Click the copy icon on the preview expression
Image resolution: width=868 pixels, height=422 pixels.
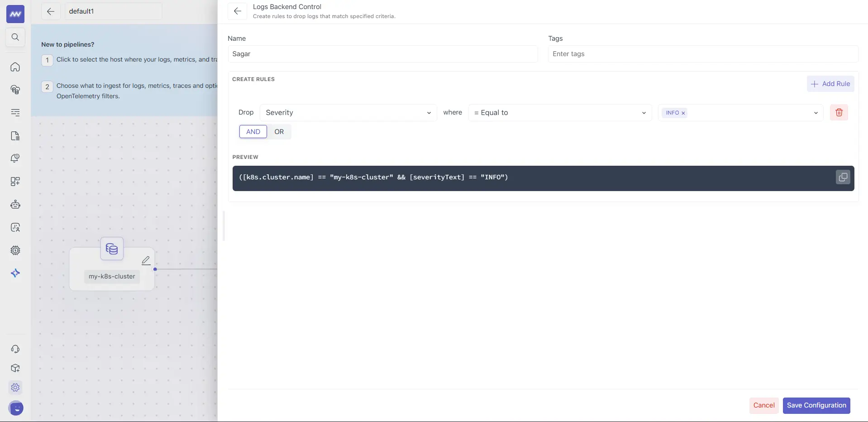coord(842,177)
